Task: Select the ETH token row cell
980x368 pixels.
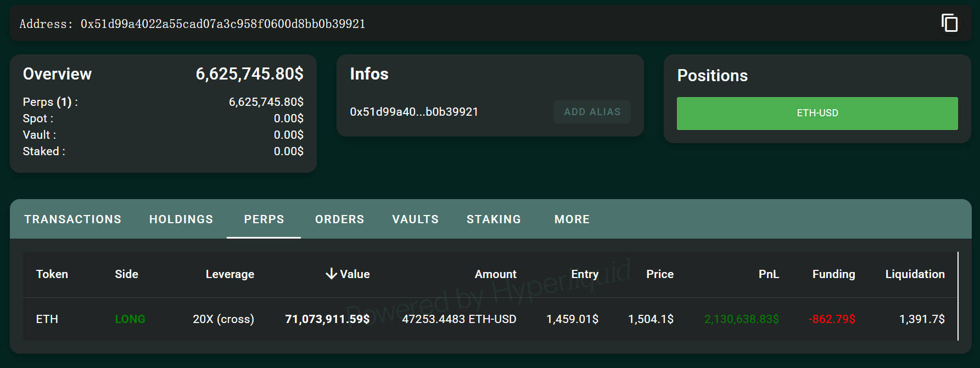Action: [47, 319]
